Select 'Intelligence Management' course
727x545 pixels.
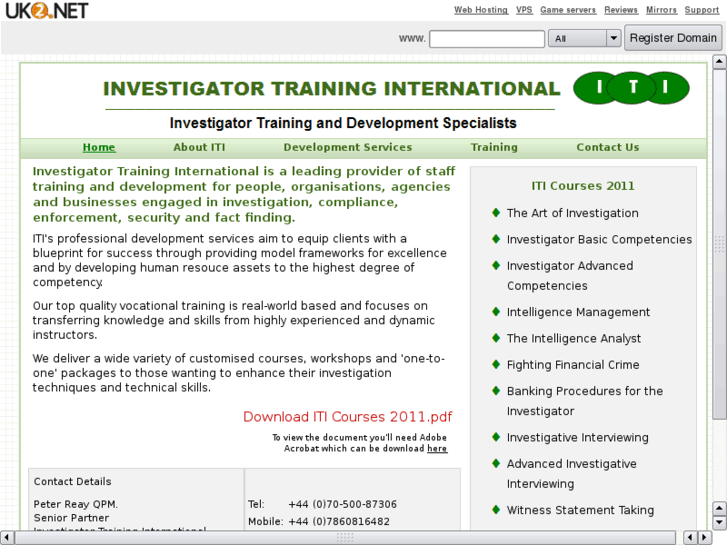578,312
